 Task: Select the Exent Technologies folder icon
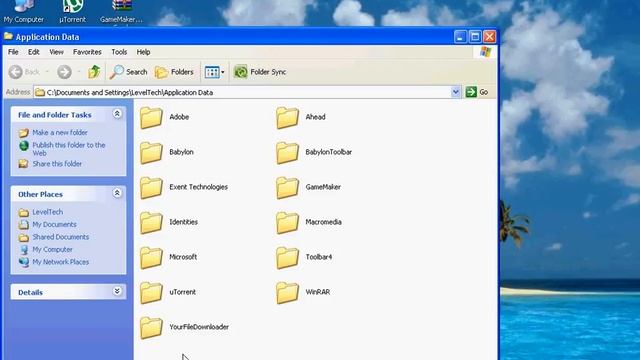click(151, 188)
